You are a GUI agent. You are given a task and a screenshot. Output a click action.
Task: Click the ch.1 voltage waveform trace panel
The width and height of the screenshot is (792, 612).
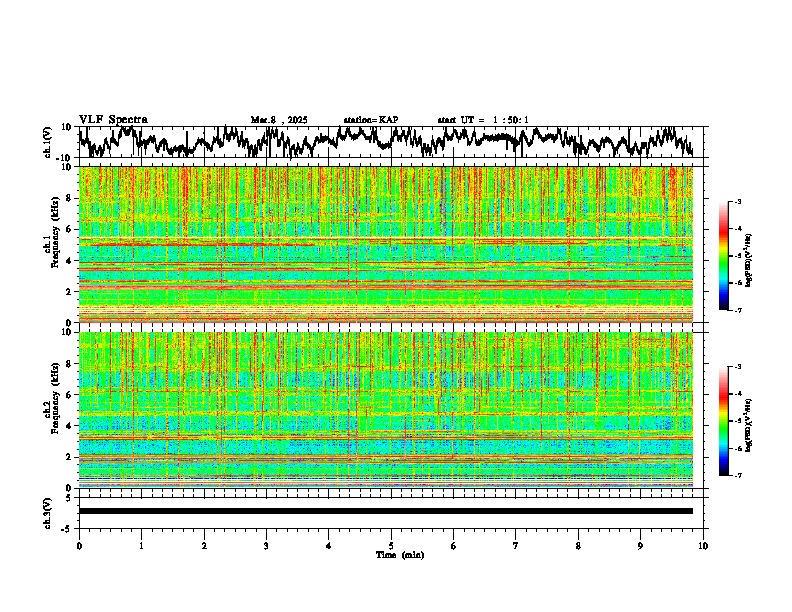coord(391,142)
